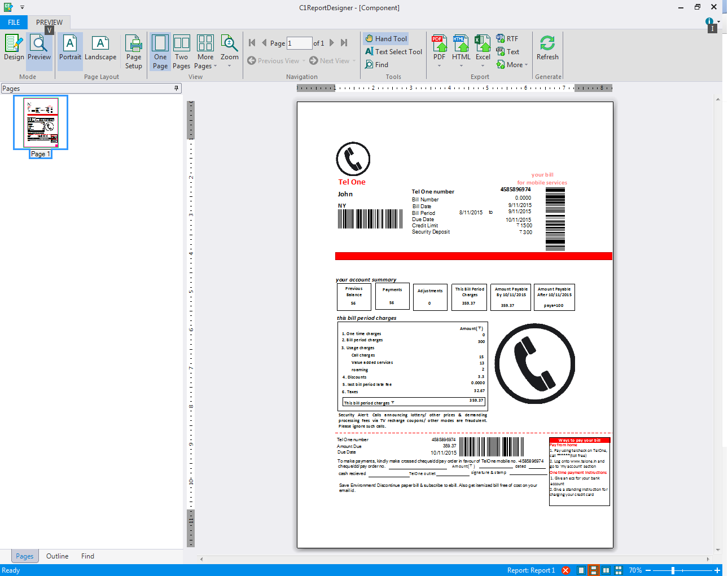728x576 pixels.
Task: Click the Report: Report 1 status label
Action: [530, 570]
